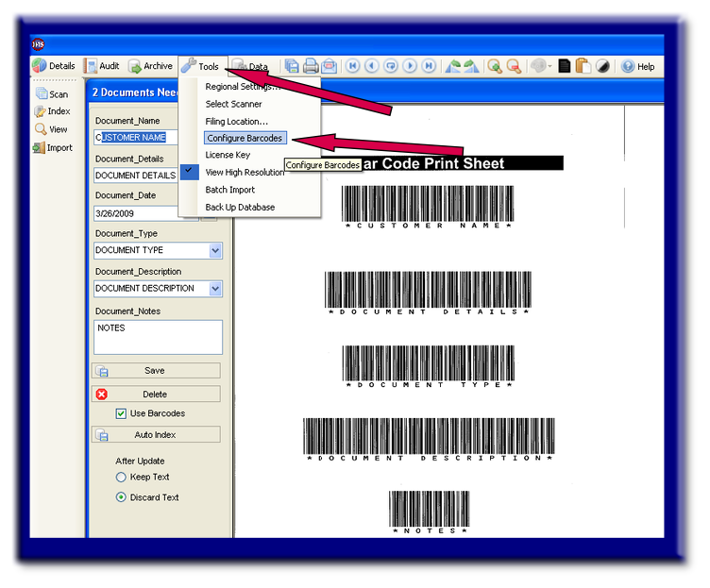Viewport: 710px width, 588px height.
Task: Open Filing Location menu entry
Action: [x=236, y=121]
